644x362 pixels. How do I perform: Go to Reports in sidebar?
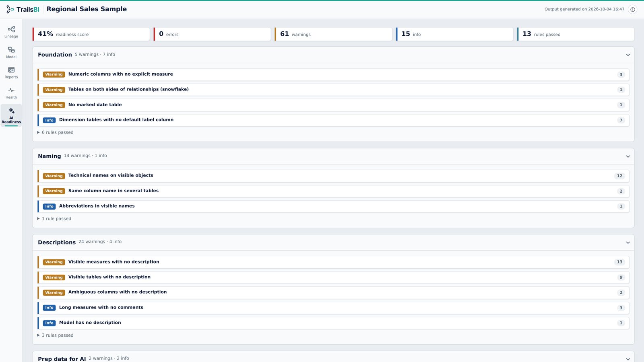[x=11, y=73]
